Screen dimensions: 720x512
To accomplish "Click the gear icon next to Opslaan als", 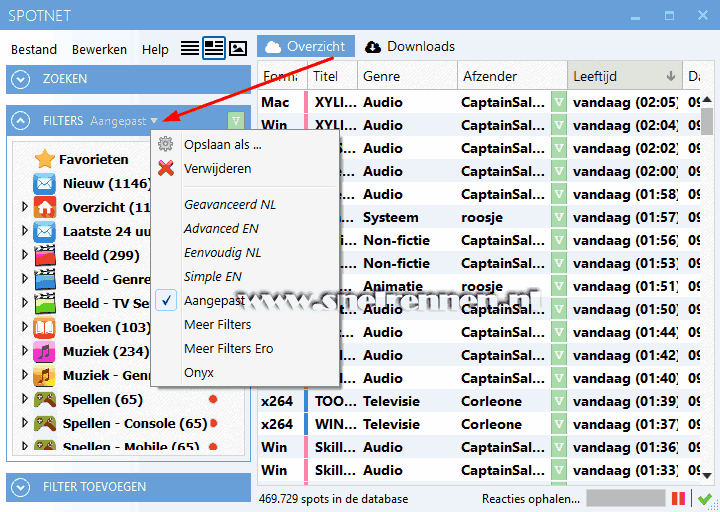I will pyautogui.click(x=166, y=144).
